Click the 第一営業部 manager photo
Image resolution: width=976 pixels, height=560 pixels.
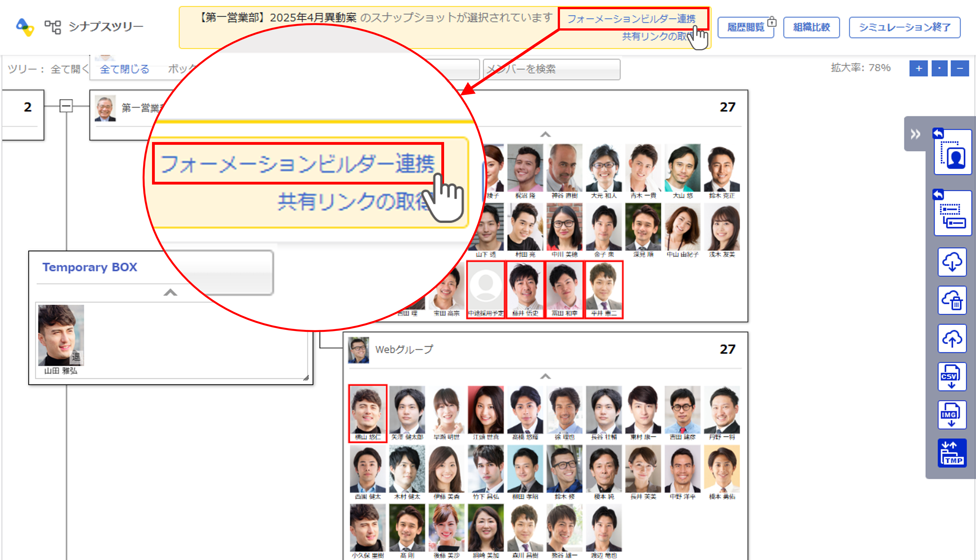pos(105,108)
